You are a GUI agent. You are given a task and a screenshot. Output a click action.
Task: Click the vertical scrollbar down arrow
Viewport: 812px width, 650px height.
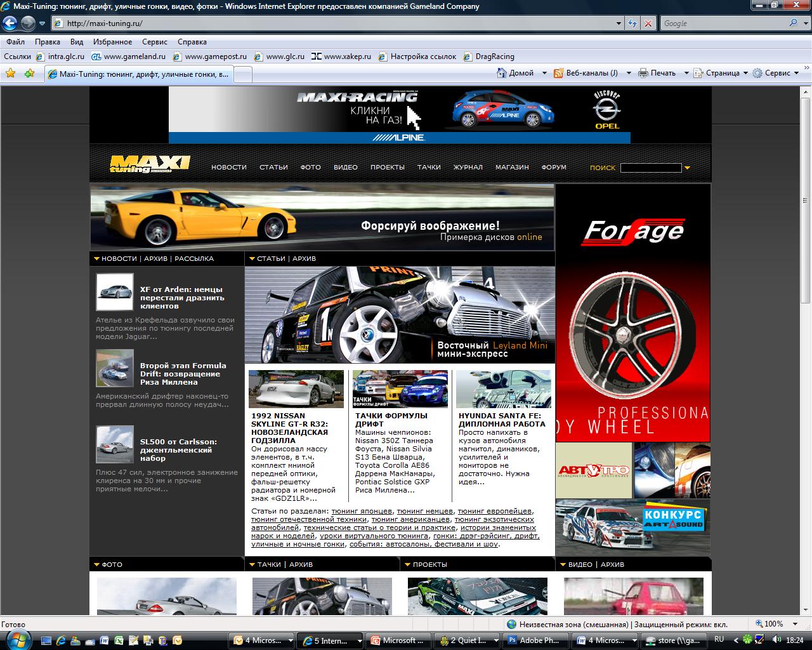tap(806, 609)
